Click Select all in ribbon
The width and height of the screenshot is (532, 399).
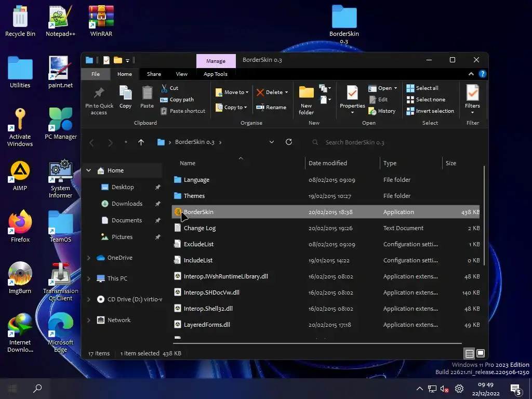[422, 88]
